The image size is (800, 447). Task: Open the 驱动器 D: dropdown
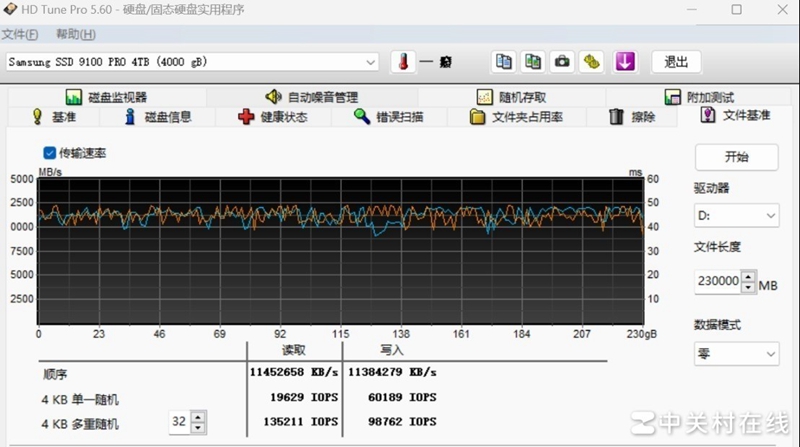[x=736, y=215]
